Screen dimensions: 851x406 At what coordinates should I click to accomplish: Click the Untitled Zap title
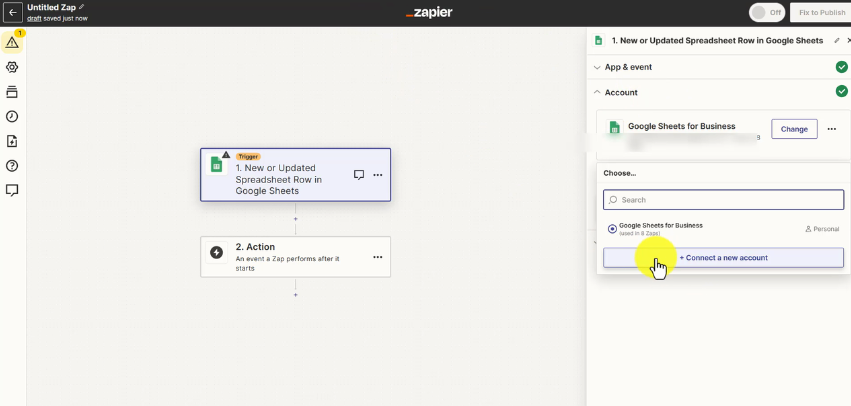(x=52, y=8)
